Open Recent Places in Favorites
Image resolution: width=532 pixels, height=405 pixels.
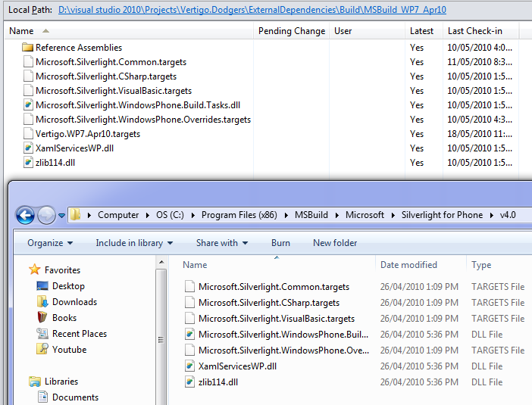tap(80, 334)
